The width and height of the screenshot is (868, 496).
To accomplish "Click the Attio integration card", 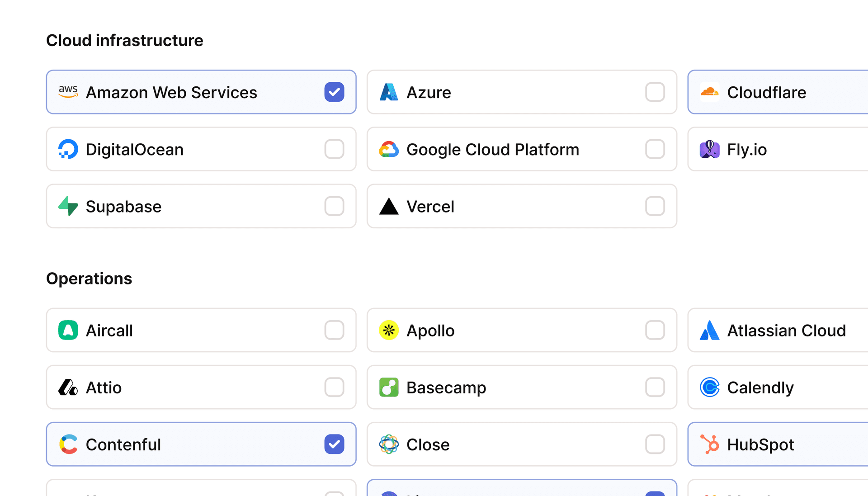I will (x=201, y=387).
